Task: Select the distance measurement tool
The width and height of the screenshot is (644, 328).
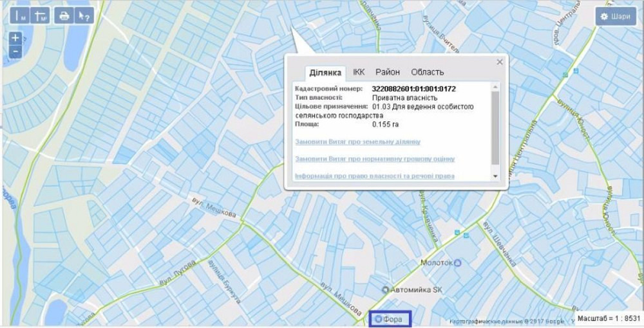Action: click(x=20, y=15)
